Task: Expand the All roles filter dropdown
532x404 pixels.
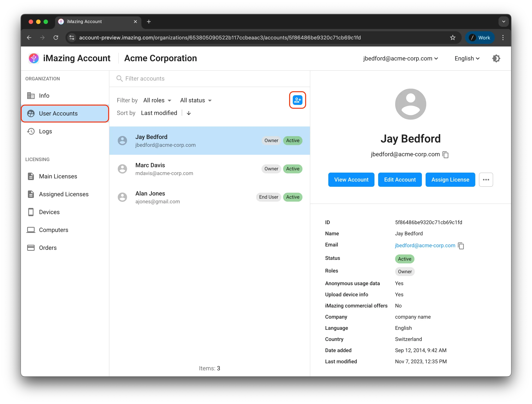Action: 157,100
